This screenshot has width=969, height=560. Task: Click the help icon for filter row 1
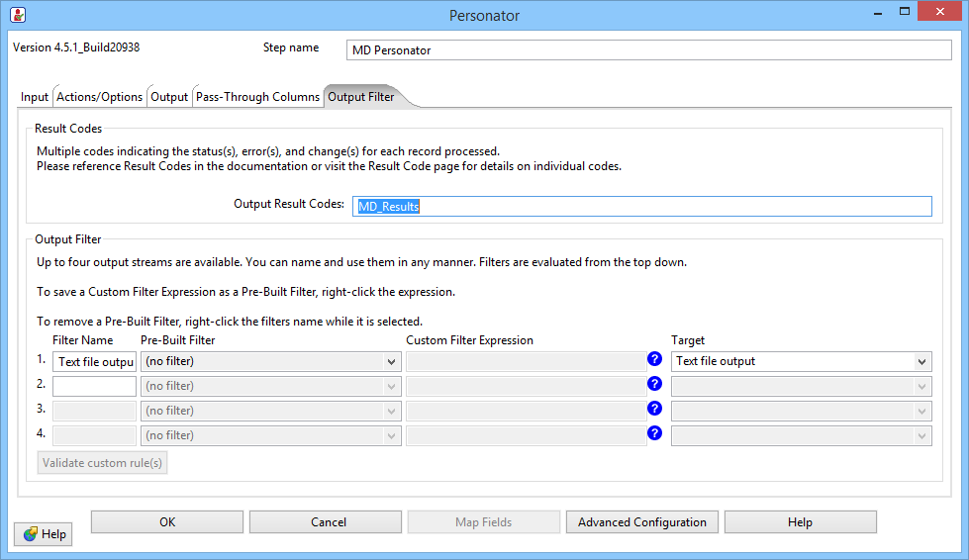tap(654, 359)
